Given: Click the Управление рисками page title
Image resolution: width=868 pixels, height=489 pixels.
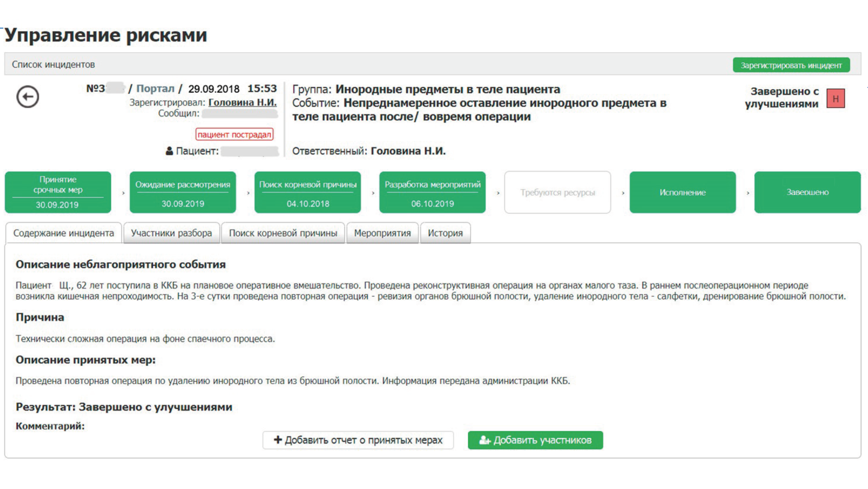Looking at the screenshot, I should click(106, 35).
